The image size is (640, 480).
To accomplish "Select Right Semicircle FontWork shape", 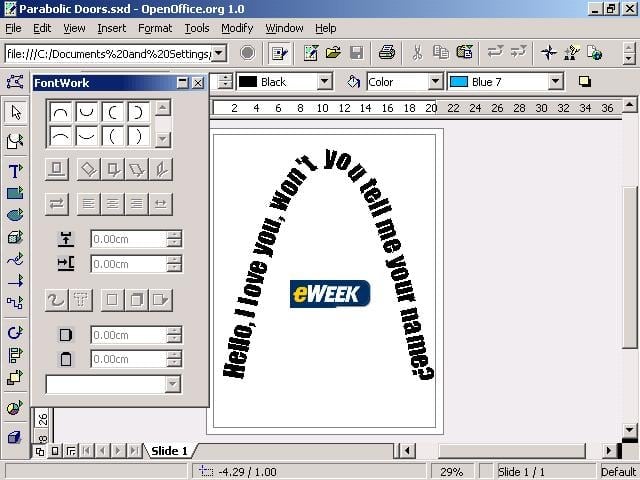I will click(139, 112).
